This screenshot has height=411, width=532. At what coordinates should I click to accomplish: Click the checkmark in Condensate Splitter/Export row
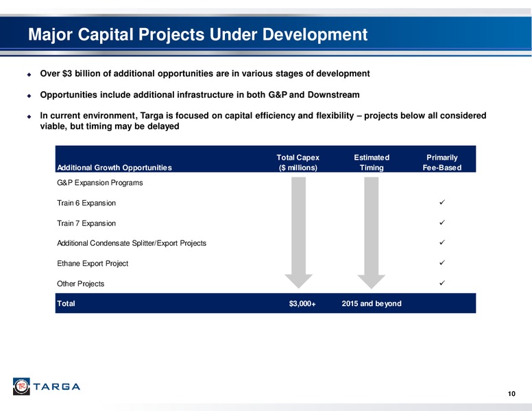(x=442, y=242)
